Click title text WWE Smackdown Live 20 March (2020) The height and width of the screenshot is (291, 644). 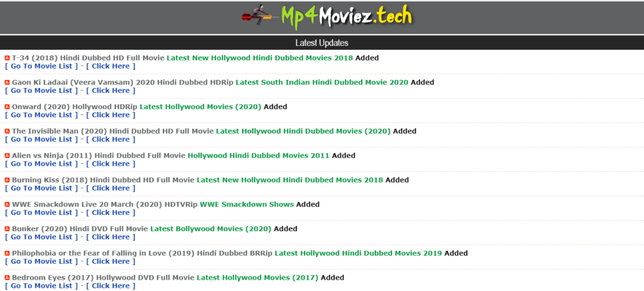pyautogui.click(x=87, y=204)
